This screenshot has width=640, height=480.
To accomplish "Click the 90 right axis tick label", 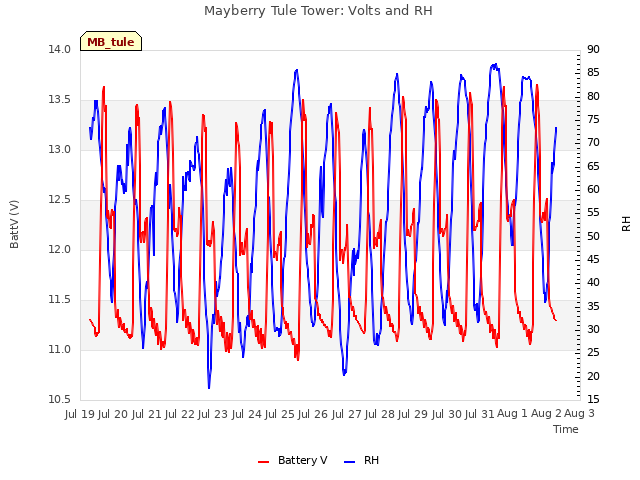I will tap(593, 50).
